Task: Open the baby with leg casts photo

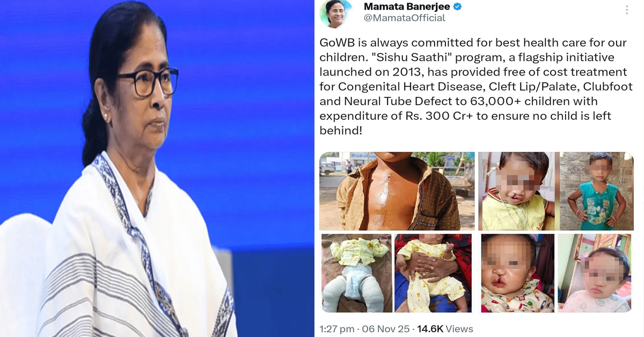Action: (356, 273)
